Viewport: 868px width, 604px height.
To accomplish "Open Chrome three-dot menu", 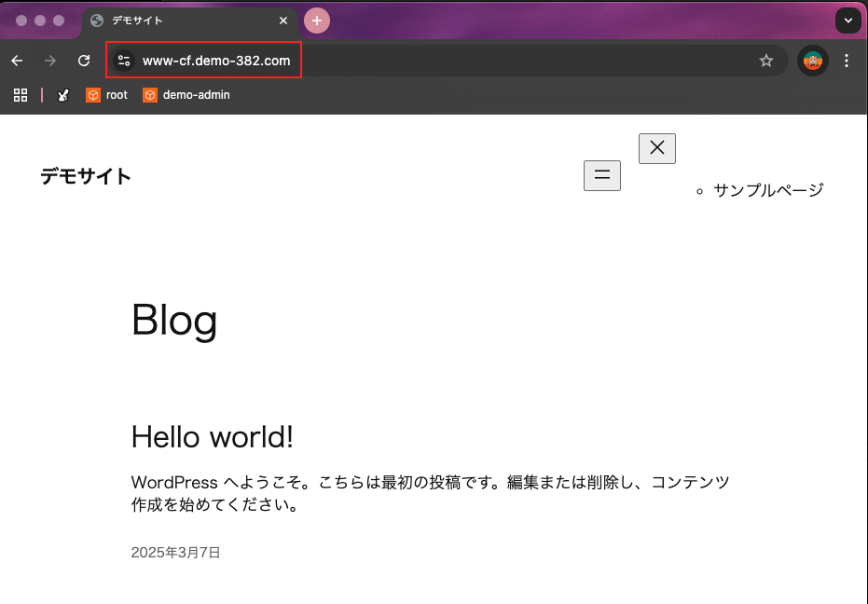I will coord(847,61).
